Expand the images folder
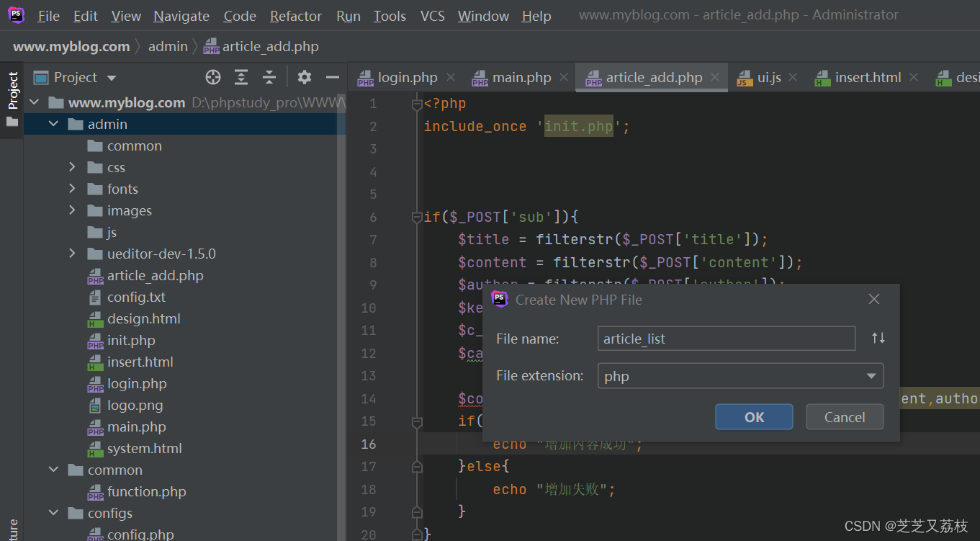980x541 pixels. point(72,210)
